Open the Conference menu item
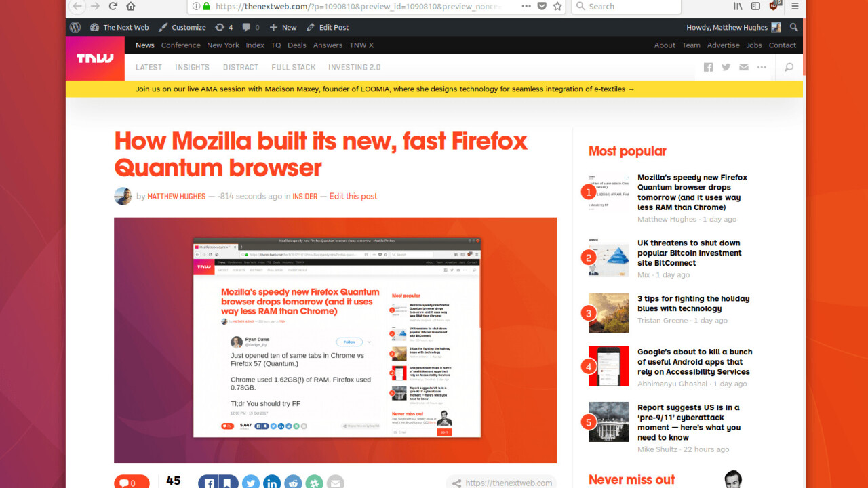This screenshot has width=868, height=488. tap(180, 45)
